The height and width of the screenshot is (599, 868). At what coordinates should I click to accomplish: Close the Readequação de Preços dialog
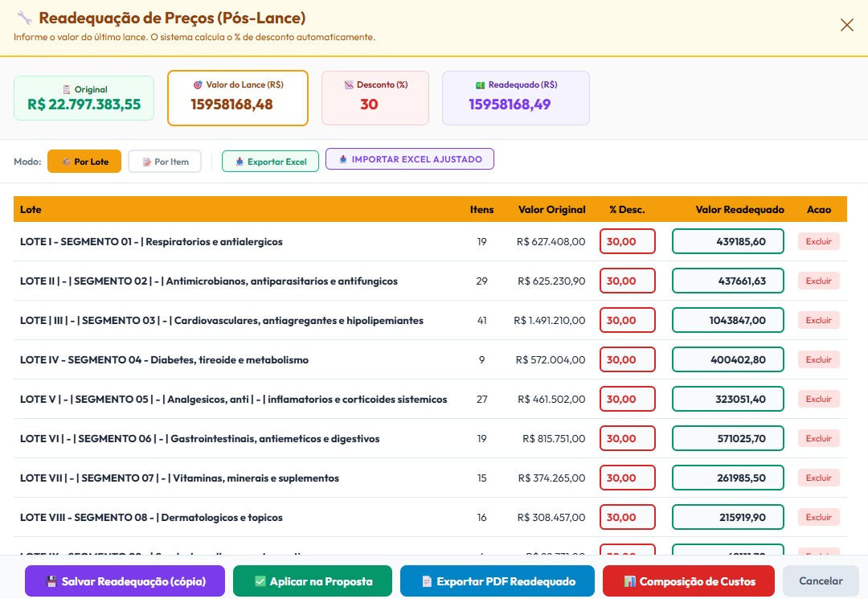(x=846, y=25)
